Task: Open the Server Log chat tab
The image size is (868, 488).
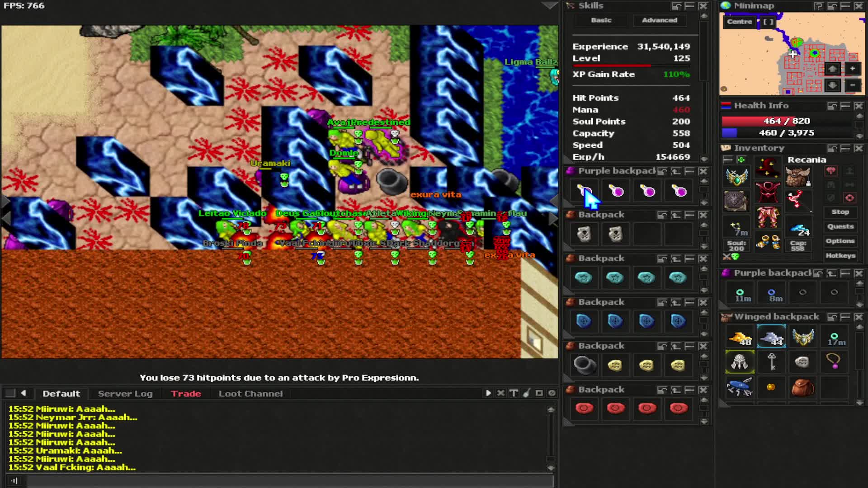Action: (125, 394)
